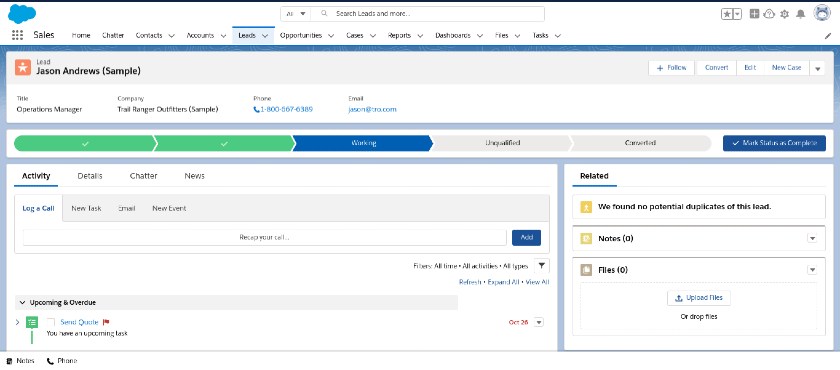The width and height of the screenshot is (840, 370).
Task: Open Files related list actions dropdown
Action: (x=812, y=270)
